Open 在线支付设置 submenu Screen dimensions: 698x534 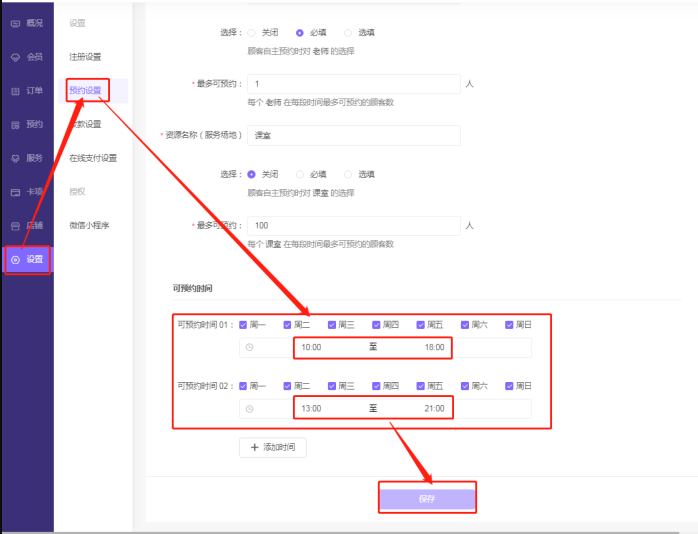point(93,158)
